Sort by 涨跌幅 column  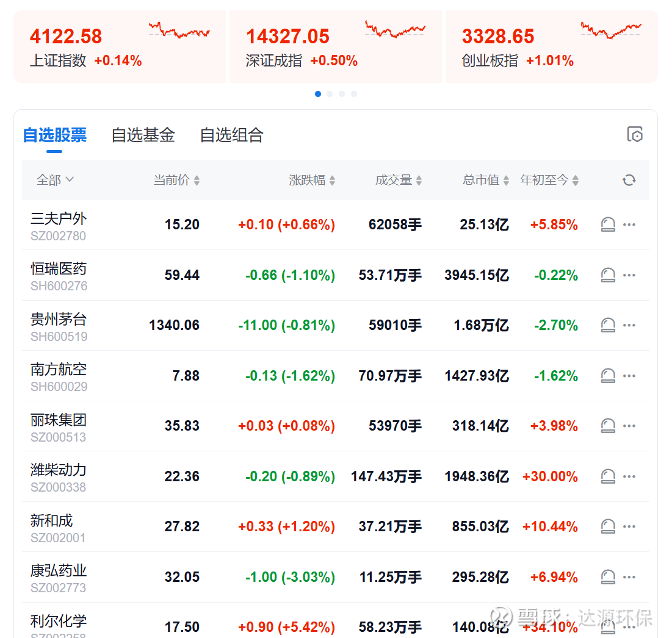[x=312, y=180]
